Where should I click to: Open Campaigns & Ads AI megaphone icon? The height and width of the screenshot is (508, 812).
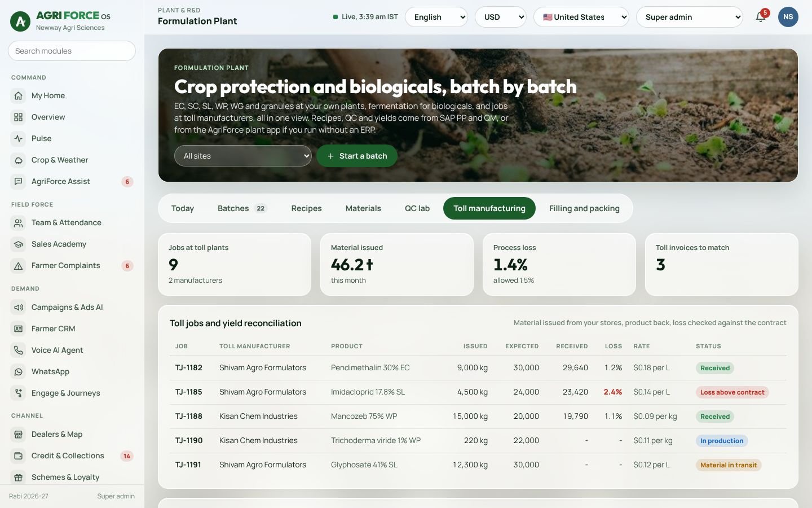coord(19,308)
